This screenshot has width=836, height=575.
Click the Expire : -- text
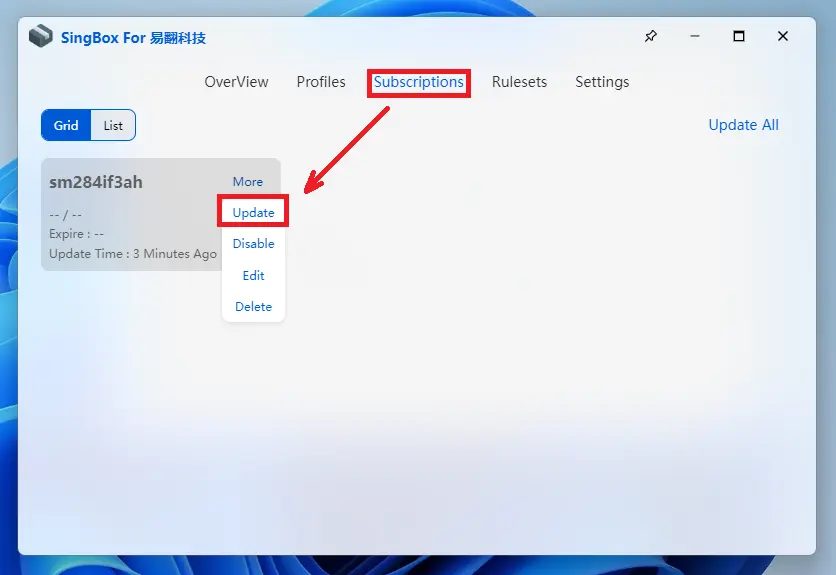click(x=76, y=234)
